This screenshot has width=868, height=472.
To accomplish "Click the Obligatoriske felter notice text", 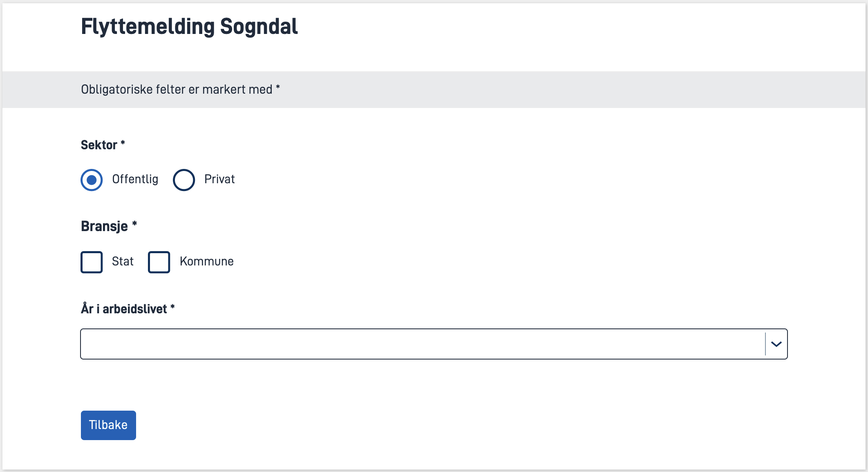I will 177,90.
